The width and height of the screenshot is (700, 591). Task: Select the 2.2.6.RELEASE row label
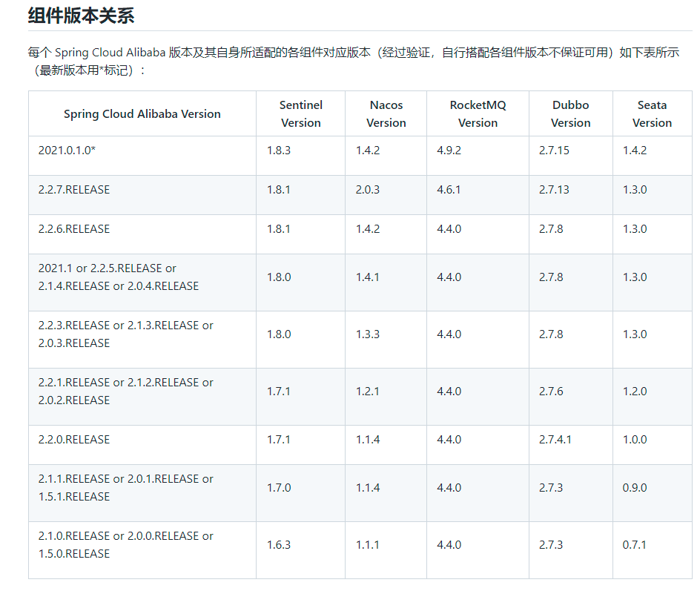73,229
